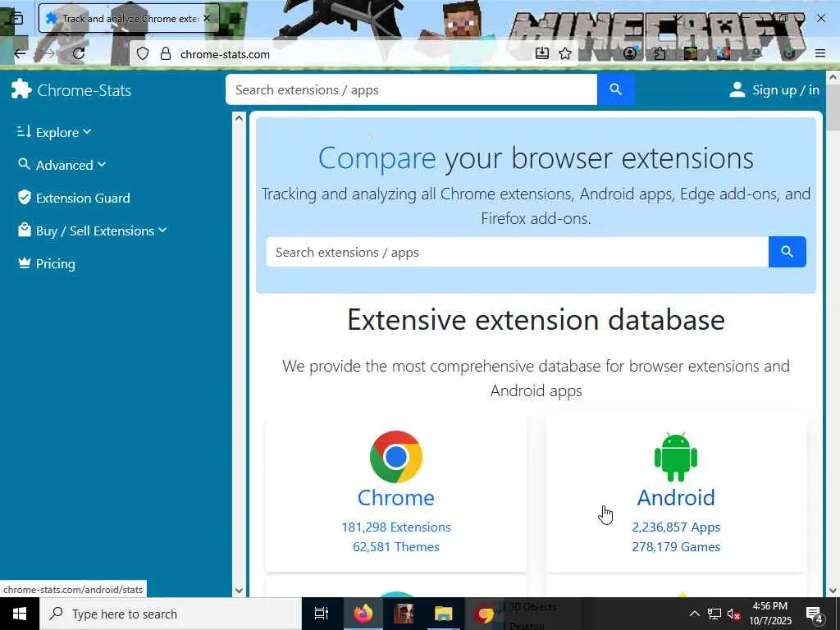Screen dimensions: 840x630
Task: Go back with the browser back arrow
Action: click(20, 53)
